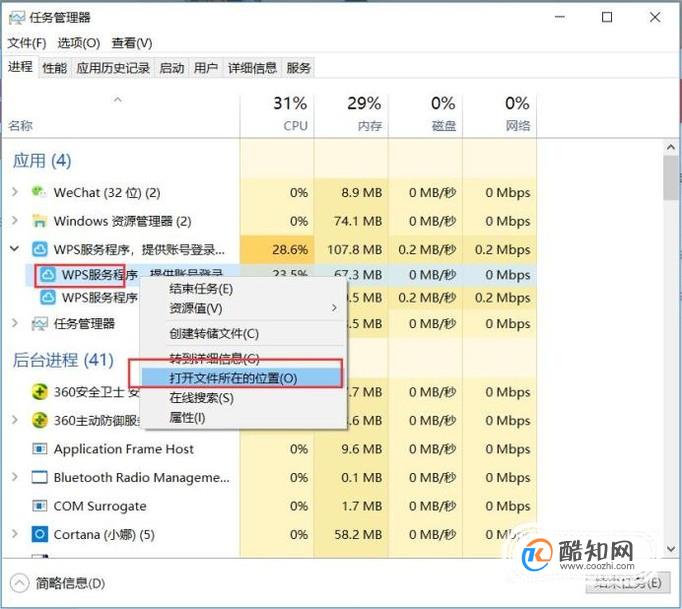Switch to the 用户 tab

pos(206,68)
